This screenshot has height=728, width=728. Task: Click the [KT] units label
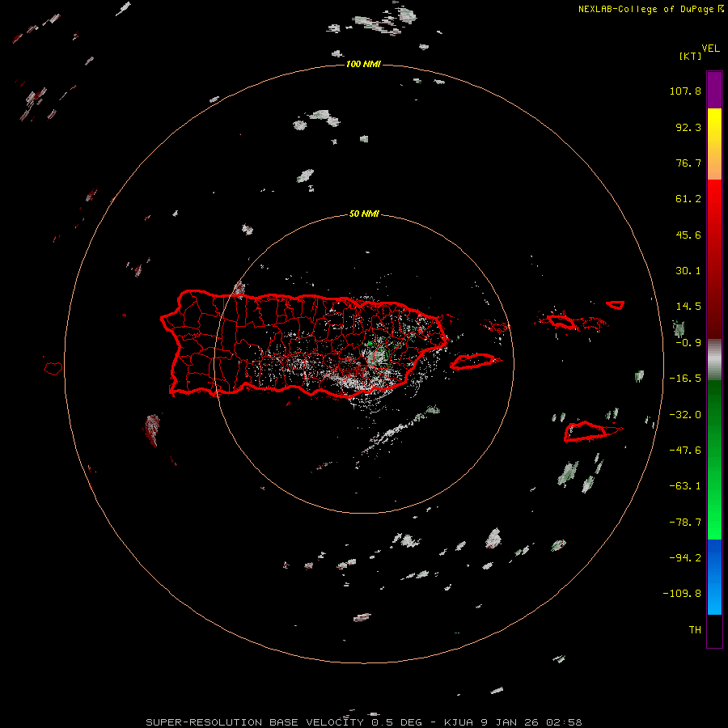pyautogui.click(x=691, y=56)
